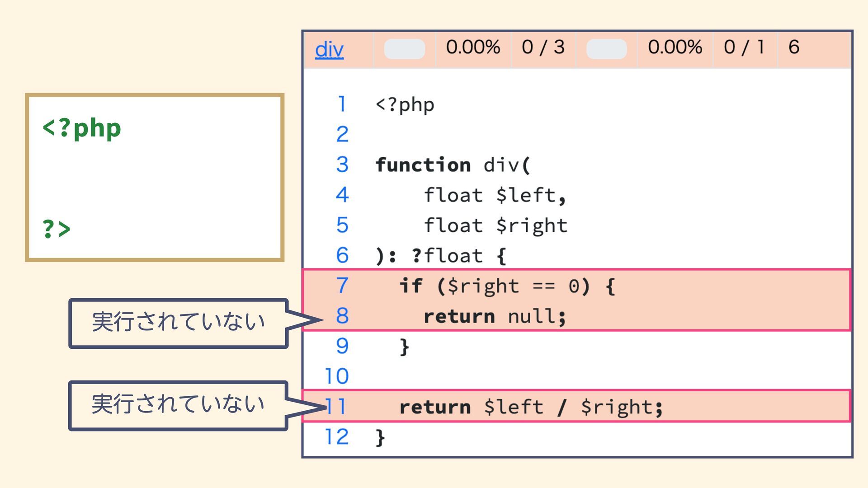The image size is (868, 488).
Task: Click the upper 実行されていない callout box
Action: (178, 323)
